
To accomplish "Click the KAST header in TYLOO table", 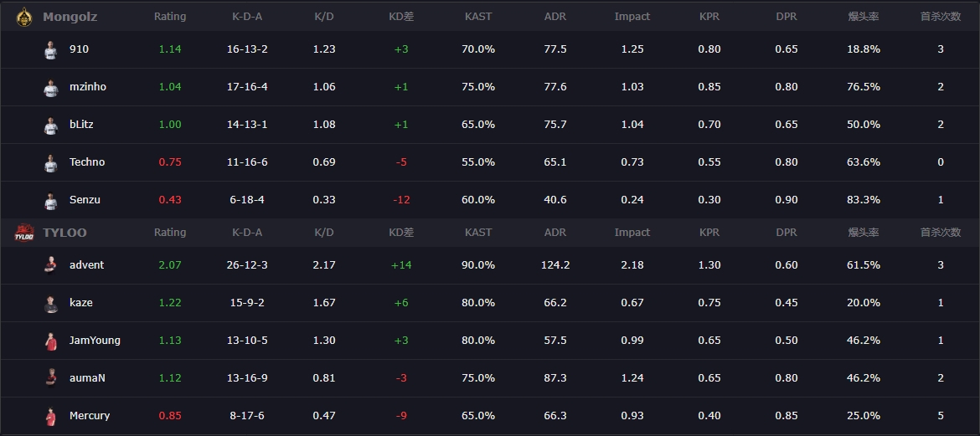I will (x=478, y=233).
